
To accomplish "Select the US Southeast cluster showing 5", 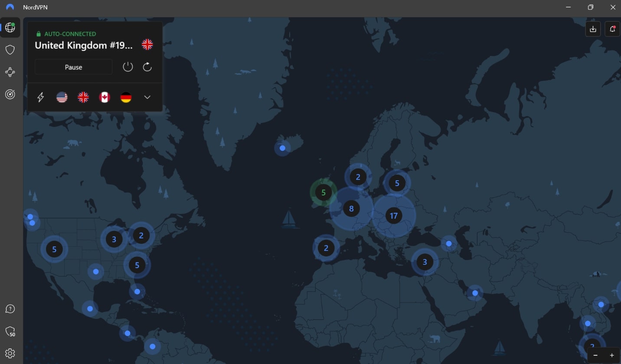I will click(x=137, y=265).
